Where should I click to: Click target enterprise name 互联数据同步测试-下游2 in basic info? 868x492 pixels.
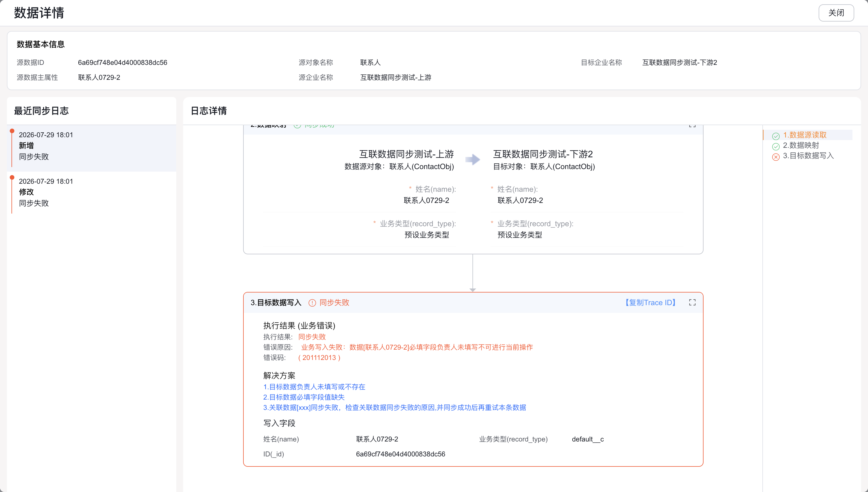pyautogui.click(x=679, y=63)
